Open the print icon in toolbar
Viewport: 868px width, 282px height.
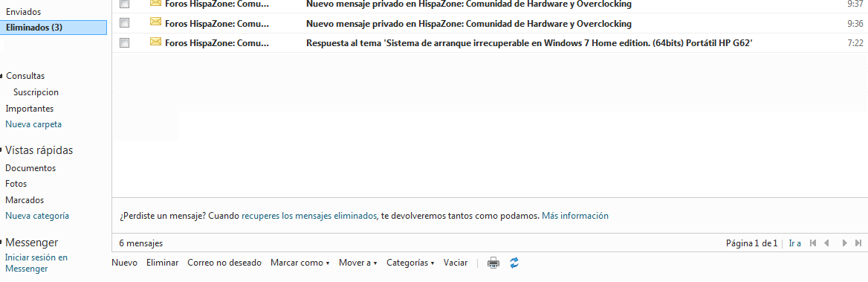(x=493, y=263)
